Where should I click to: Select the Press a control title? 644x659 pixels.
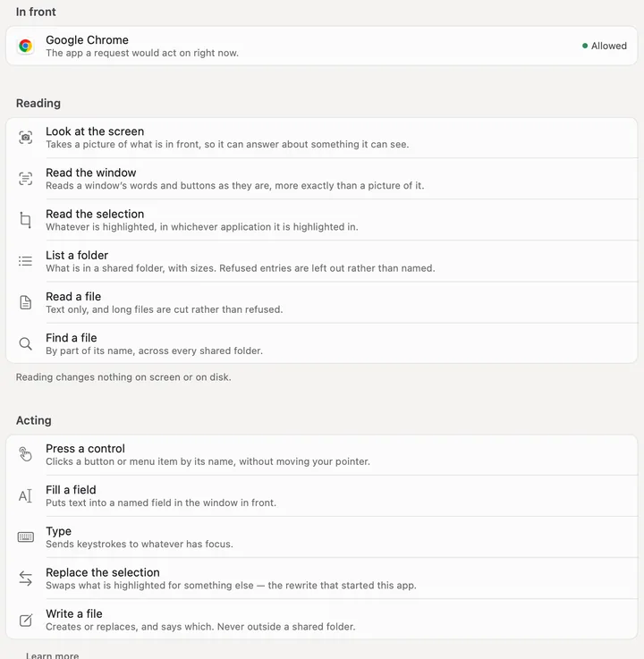[x=85, y=449]
